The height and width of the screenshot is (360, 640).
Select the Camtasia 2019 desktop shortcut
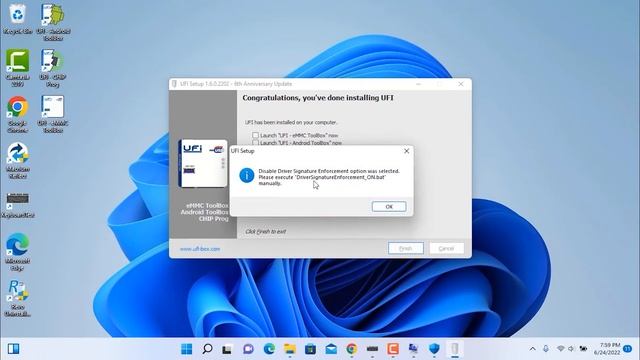(18, 68)
